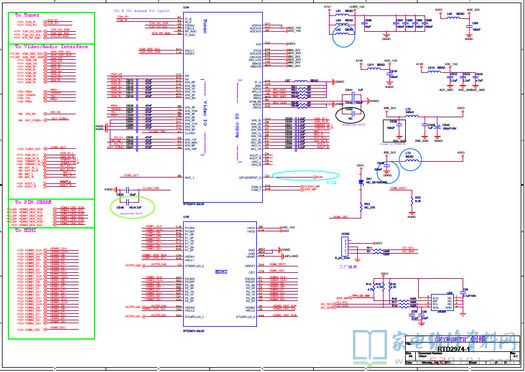Image resolution: width=525 pixels, height=372 pixels.
Task: Click the "To HDMI" section header
Action: 26,231
